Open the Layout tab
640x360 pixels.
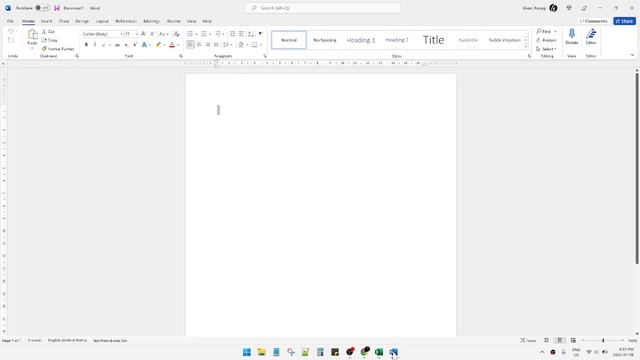(x=102, y=21)
